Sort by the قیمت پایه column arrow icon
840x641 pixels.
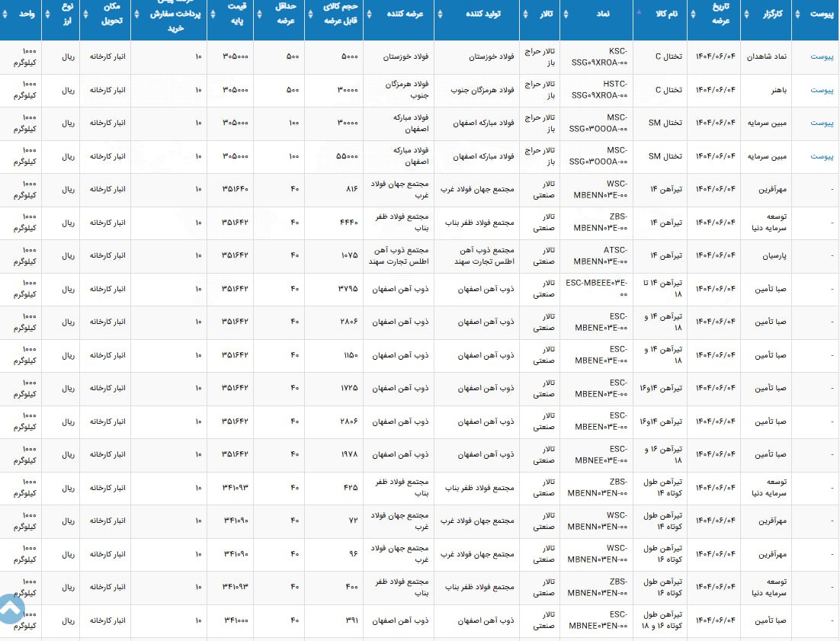coord(213,14)
